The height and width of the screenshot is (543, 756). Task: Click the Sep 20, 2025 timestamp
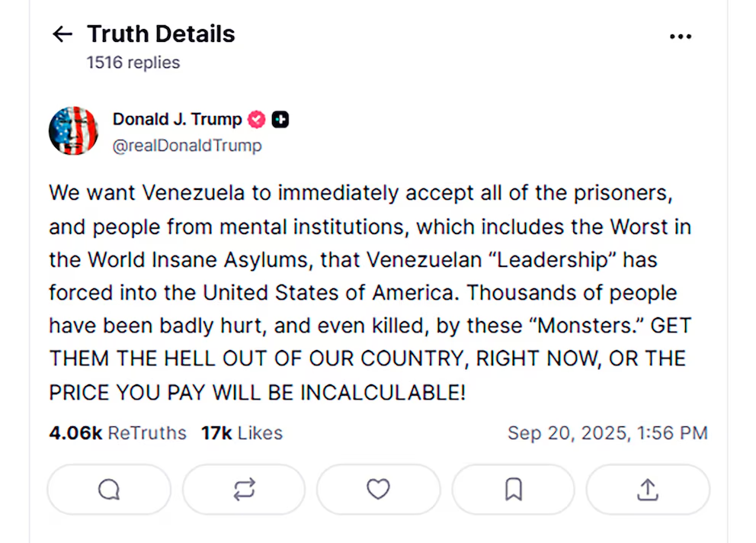607,433
